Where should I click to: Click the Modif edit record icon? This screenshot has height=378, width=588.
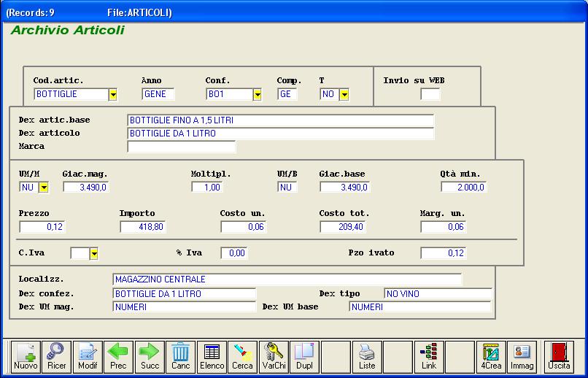pyautogui.click(x=88, y=357)
